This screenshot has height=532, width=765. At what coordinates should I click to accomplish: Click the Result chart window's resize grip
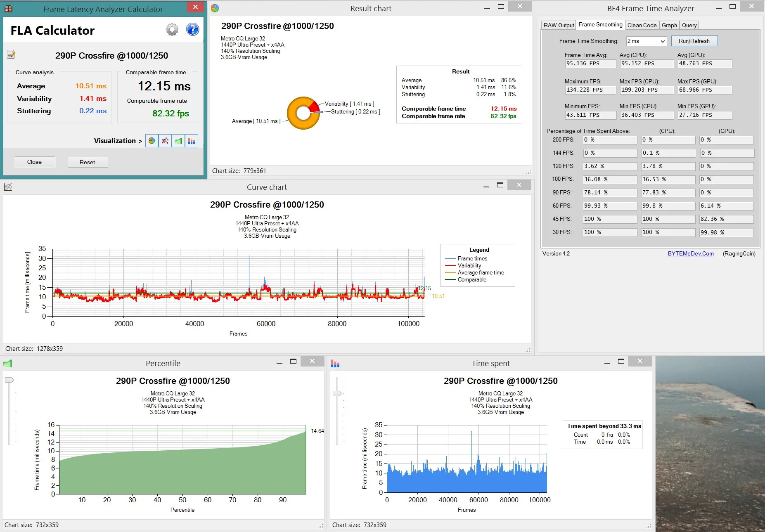tap(528, 172)
